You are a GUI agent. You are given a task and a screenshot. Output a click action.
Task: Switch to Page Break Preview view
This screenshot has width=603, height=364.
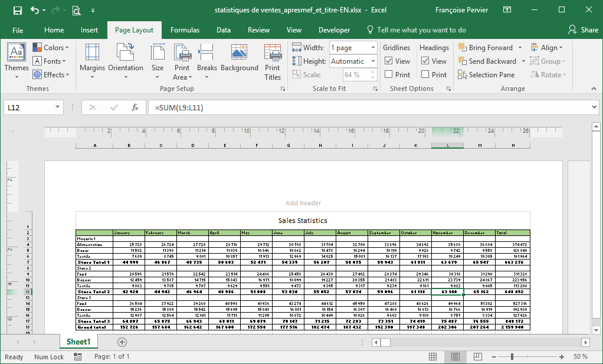point(477,357)
